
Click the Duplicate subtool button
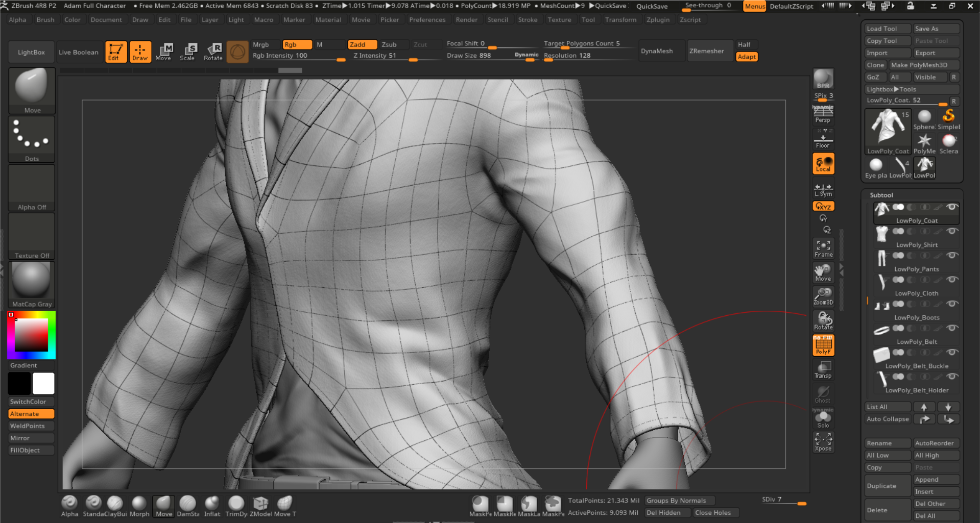(888, 486)
